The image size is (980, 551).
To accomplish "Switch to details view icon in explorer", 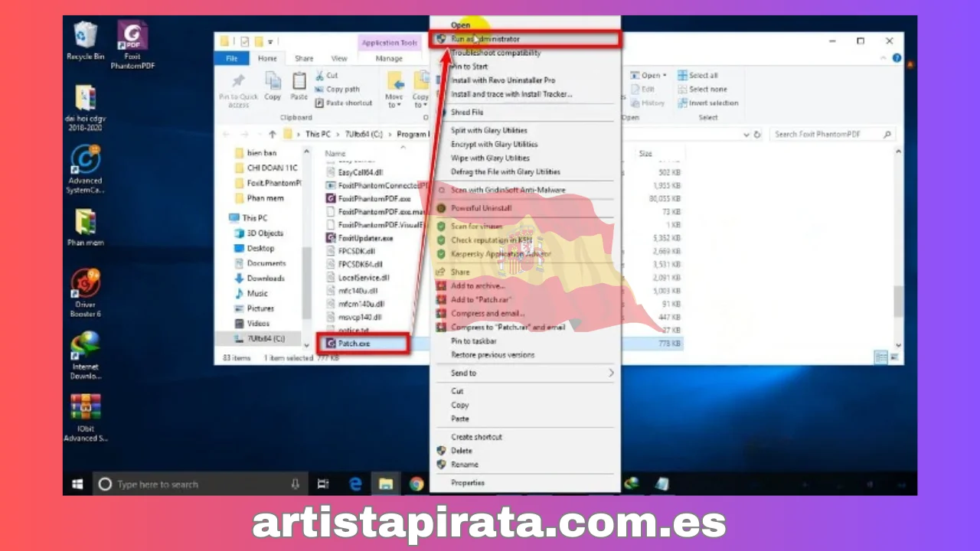I will click(880, 357).
